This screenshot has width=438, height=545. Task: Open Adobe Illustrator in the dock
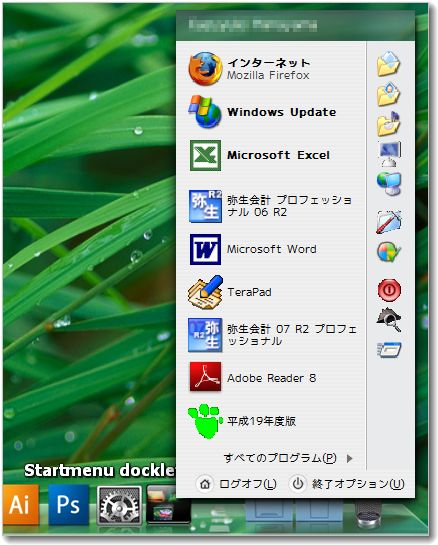click(20, 505)
